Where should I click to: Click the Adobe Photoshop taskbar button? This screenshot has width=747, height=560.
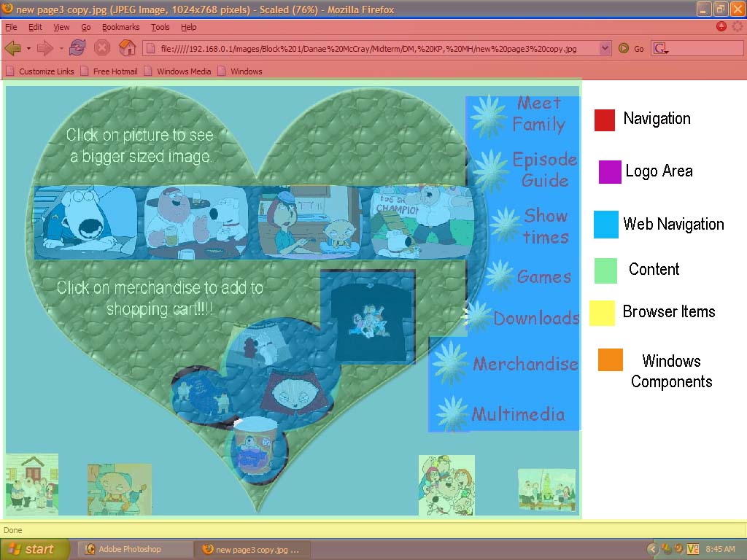[x=131, y=549]
